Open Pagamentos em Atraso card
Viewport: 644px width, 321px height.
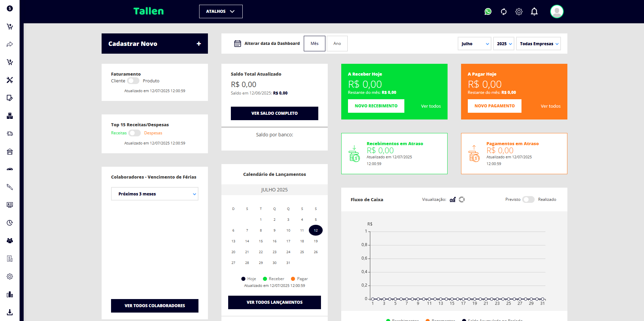[514, 154]
